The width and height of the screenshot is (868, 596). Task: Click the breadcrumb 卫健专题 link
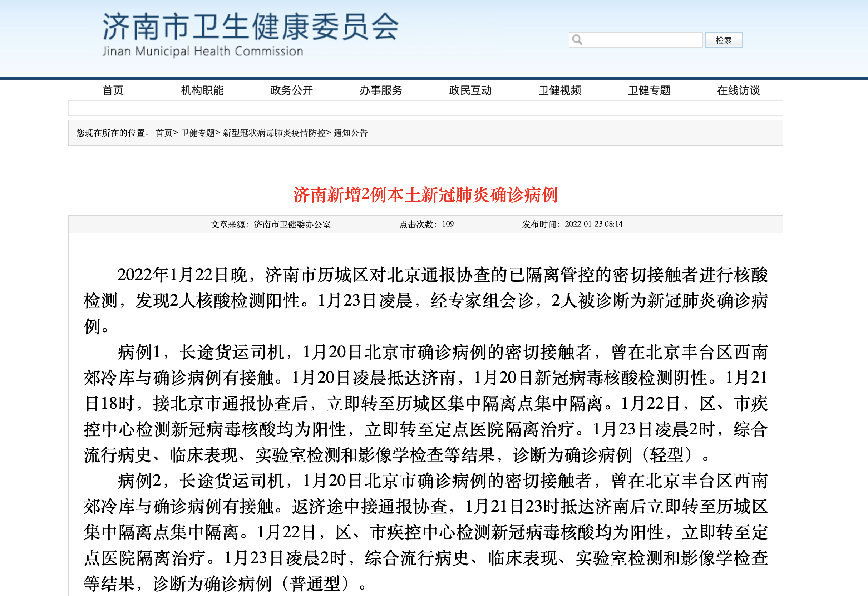(x=198, y=133)
